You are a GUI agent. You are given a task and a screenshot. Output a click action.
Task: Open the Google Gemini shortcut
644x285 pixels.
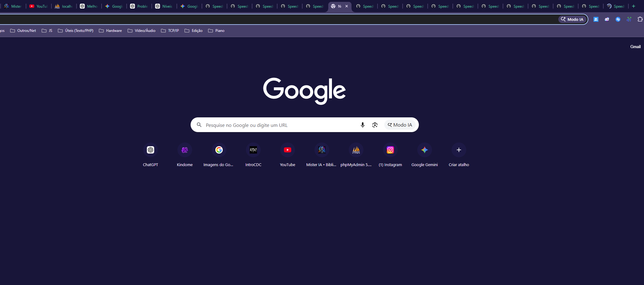[x=424, y=150]
